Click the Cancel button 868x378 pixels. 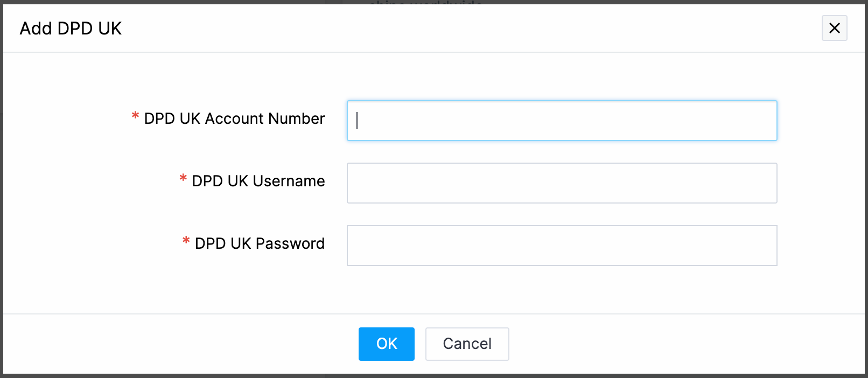(467, 344)
